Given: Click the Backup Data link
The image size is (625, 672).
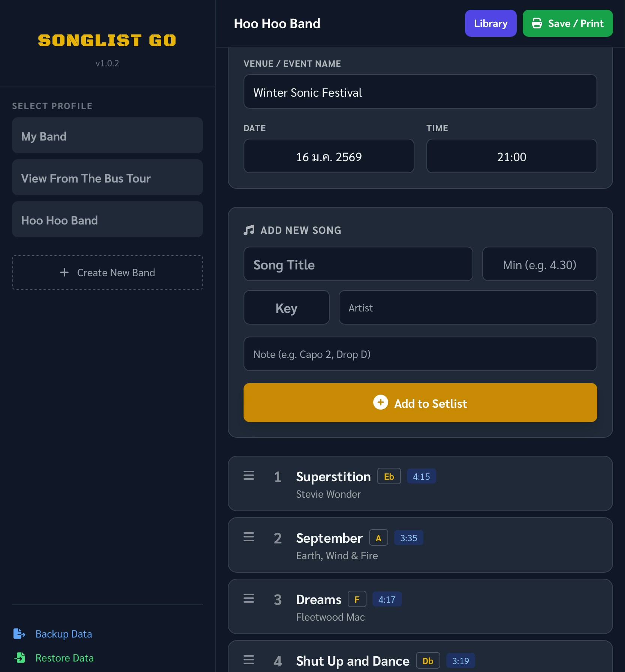Looking at the screenshot, I should point(63,633).
